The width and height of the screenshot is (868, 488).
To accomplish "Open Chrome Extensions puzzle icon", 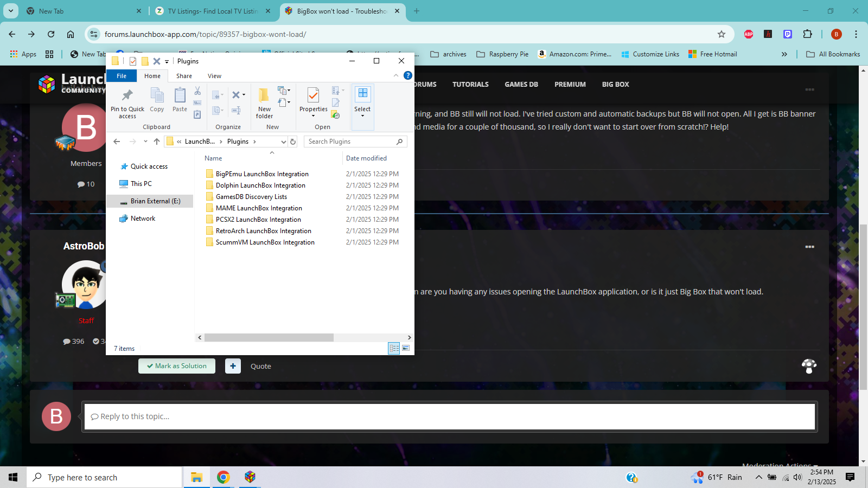I will (807, 34).
